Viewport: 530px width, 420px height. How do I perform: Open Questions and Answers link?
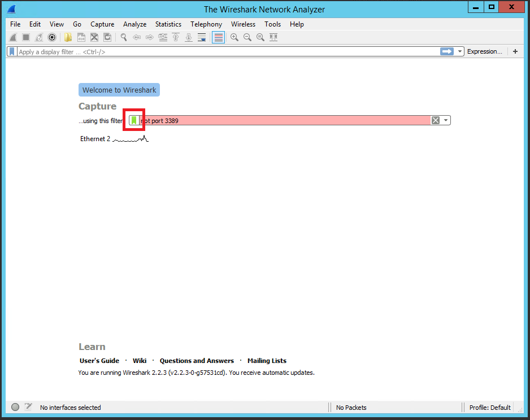(197, 361)
